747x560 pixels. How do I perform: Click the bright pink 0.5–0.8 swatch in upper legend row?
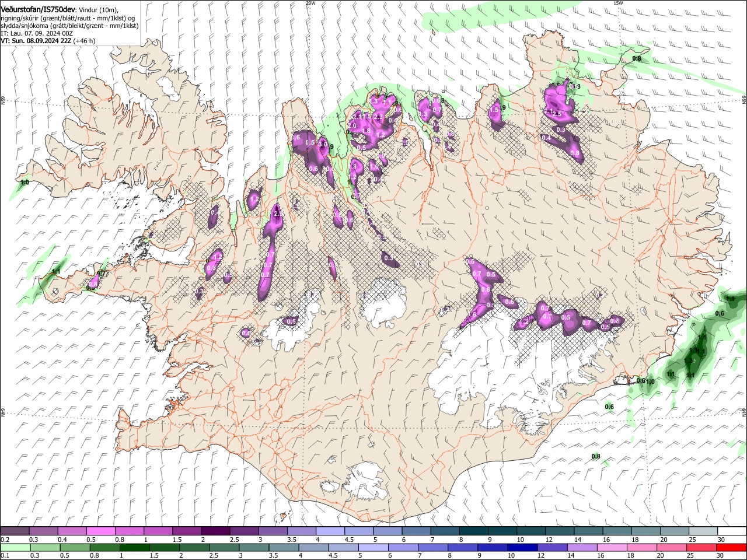coord(100,531)
